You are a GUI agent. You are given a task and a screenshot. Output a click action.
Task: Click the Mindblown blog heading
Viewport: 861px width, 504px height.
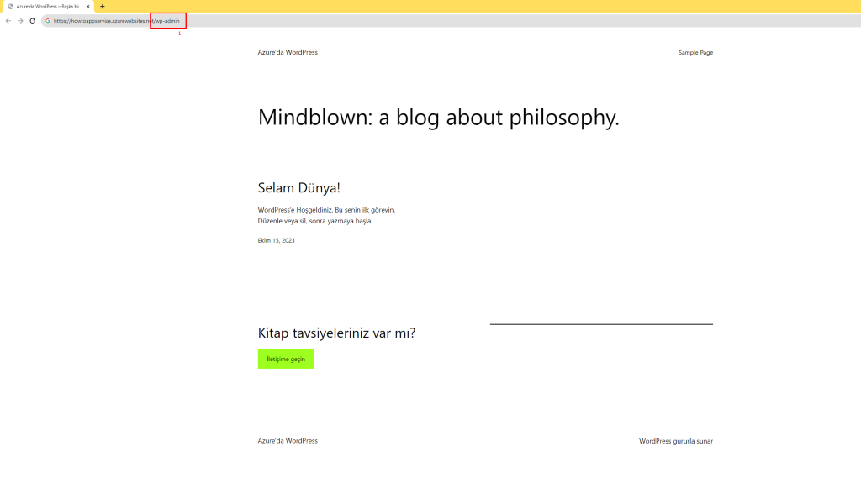point(438,117)
